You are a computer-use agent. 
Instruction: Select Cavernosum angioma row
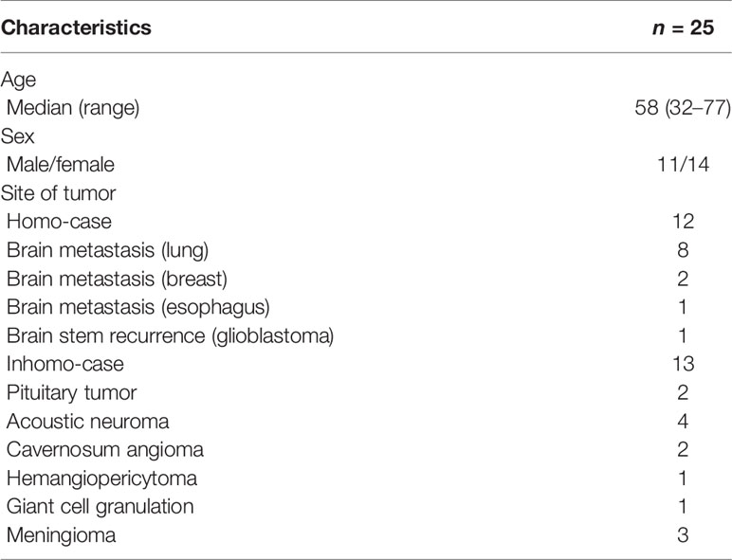coord(366,450)
